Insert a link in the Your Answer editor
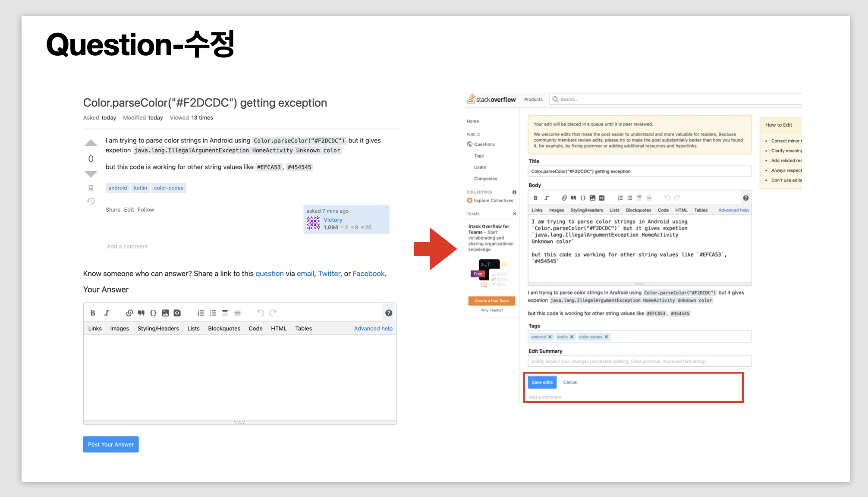This screenshot has width=868, height=497. pyautogui.click(x=129, y=313)
